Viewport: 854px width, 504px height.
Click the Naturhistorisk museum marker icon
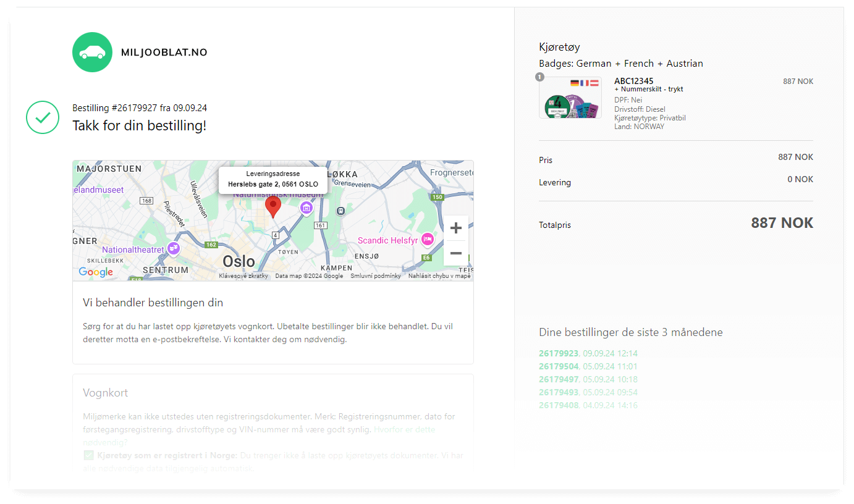(x=307, y=208)
